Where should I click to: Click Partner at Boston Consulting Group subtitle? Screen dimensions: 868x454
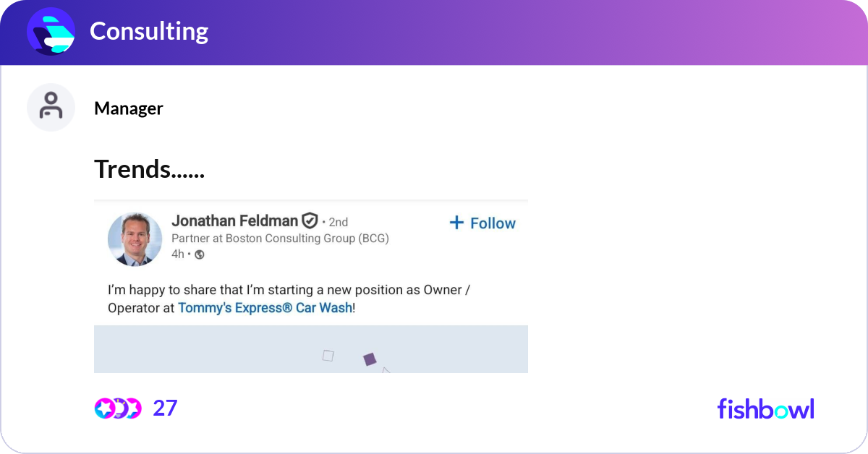tap(280, 238)
